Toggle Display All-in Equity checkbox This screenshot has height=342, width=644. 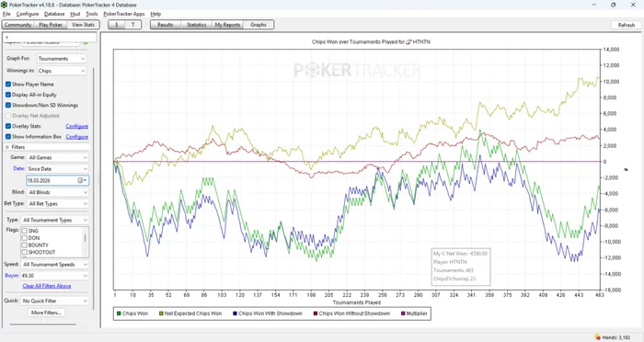[x=8, y=95]
